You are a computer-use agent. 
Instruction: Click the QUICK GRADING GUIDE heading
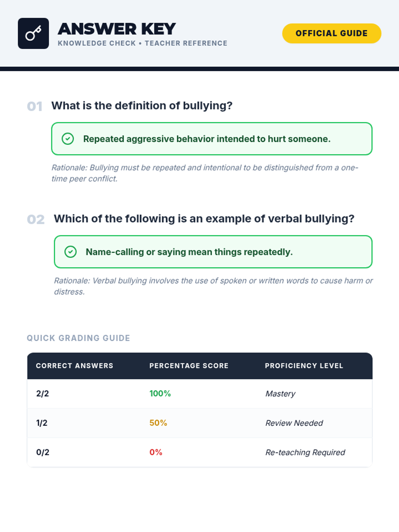pos(78,338)
